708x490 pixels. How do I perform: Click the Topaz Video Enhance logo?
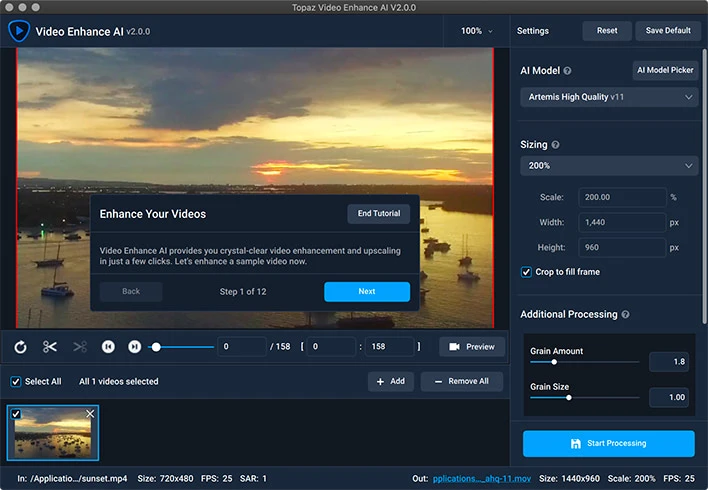click(19, 31)
